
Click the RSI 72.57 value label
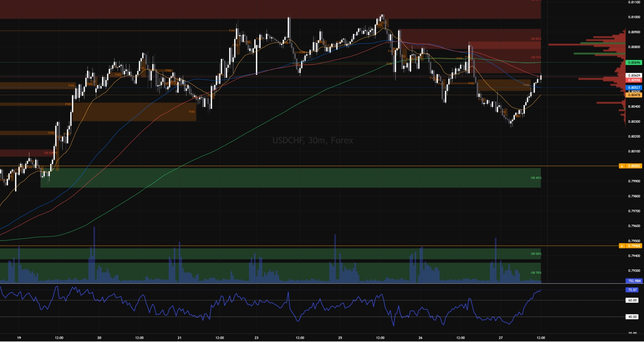[x=632, y=290]
